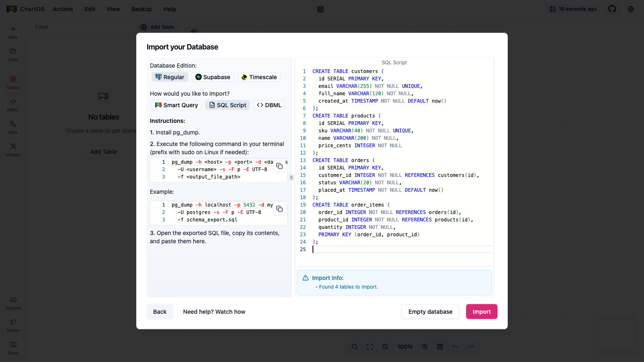
Task: Click the Import button
Action: (x=482, y=312)
